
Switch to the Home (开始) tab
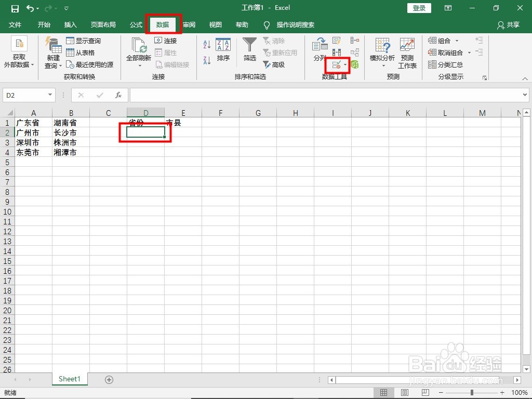point(44,25)
